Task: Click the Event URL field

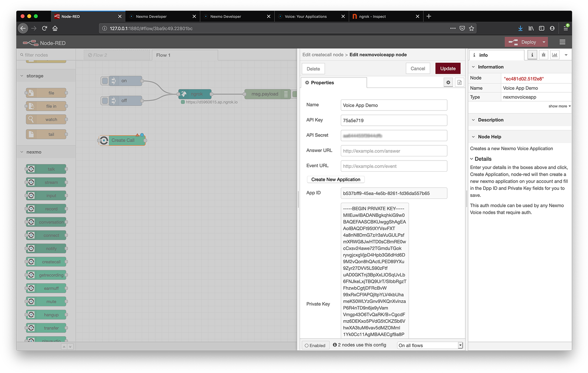Action: (394, 166)
